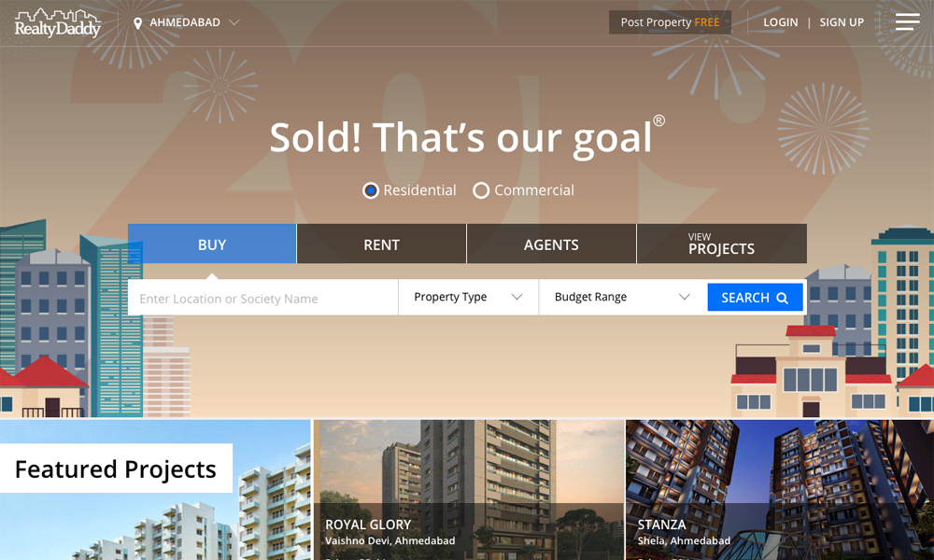Expand the Ahmedabad city dropdown arrow
This screenshot has height=560, width=934.
click(x=234, y=22)
